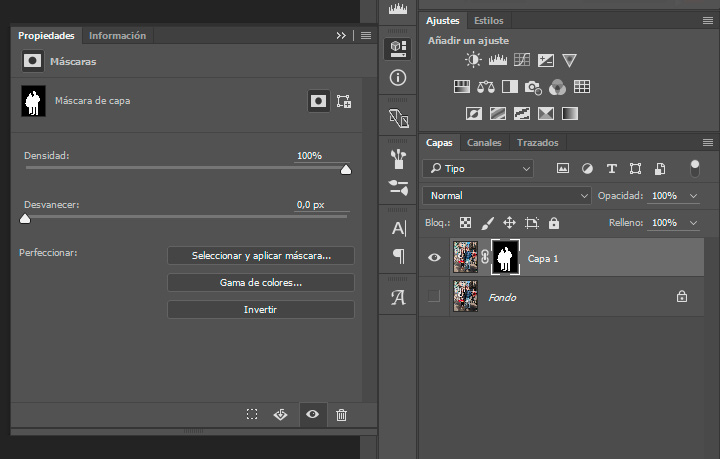Open the Información tab

pos(118,36)
